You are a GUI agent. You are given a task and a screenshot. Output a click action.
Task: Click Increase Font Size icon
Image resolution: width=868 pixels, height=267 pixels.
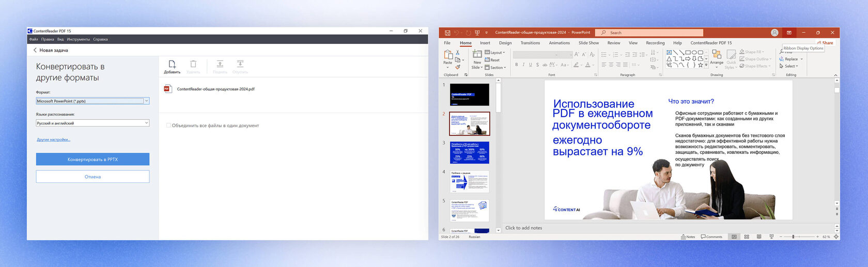(577, 54)
